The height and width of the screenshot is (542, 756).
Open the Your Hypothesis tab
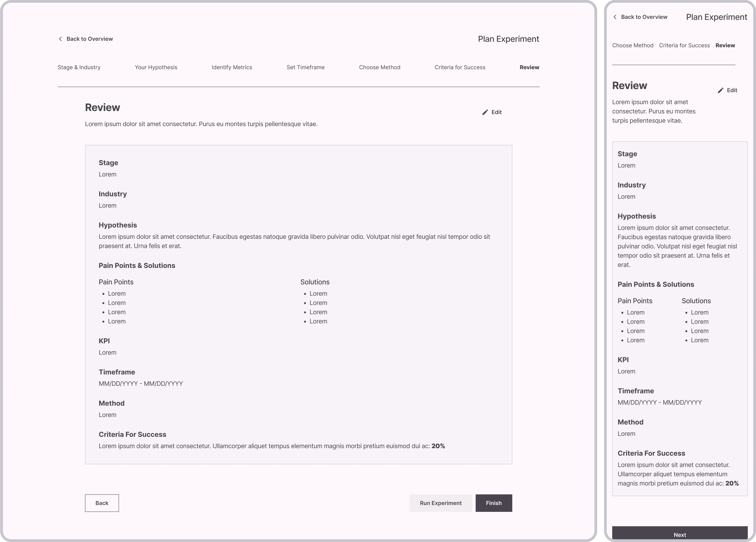pos(156,67)
